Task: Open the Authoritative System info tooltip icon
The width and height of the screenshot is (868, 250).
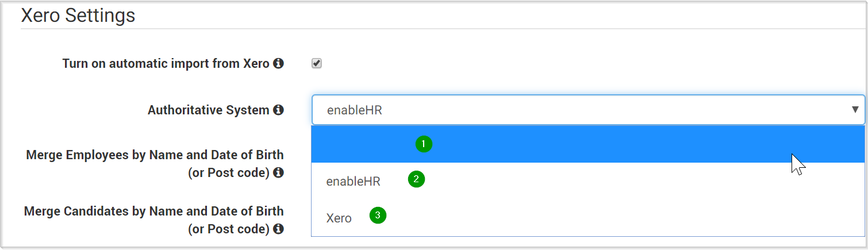Action: click(279, 110)
